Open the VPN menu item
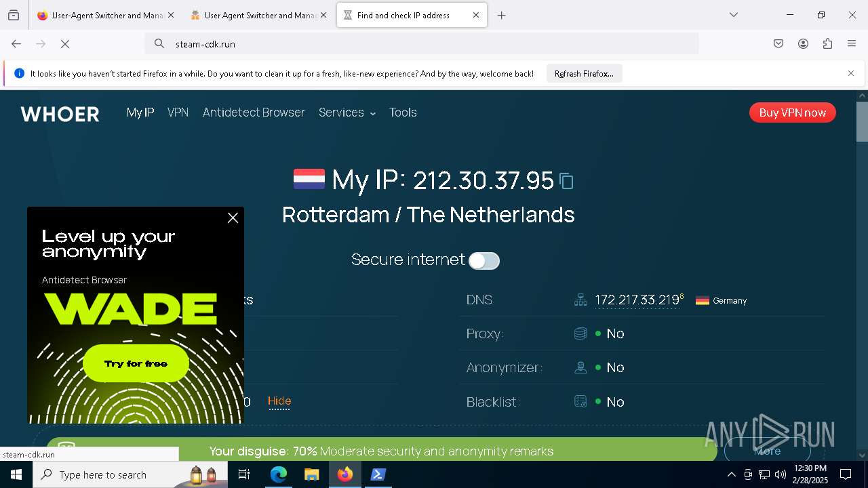The width and height of the screenshot is (868, 488). click(178, 113)
